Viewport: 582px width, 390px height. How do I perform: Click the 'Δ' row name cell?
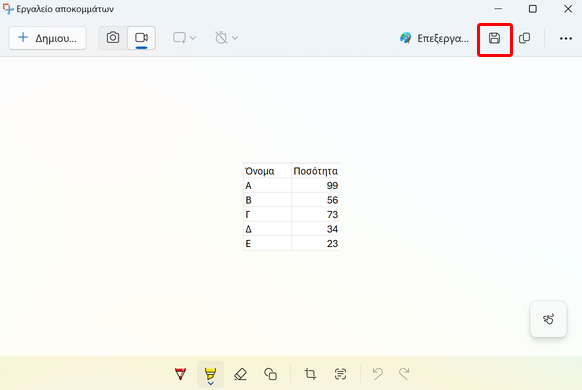(x=267, y=229)
